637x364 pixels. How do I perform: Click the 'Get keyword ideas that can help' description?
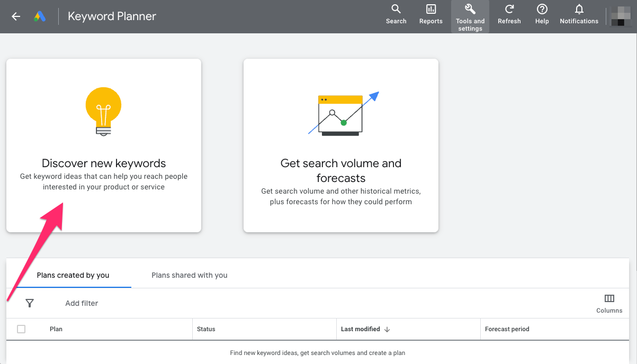pyautogui.click(x=104, y=181)
